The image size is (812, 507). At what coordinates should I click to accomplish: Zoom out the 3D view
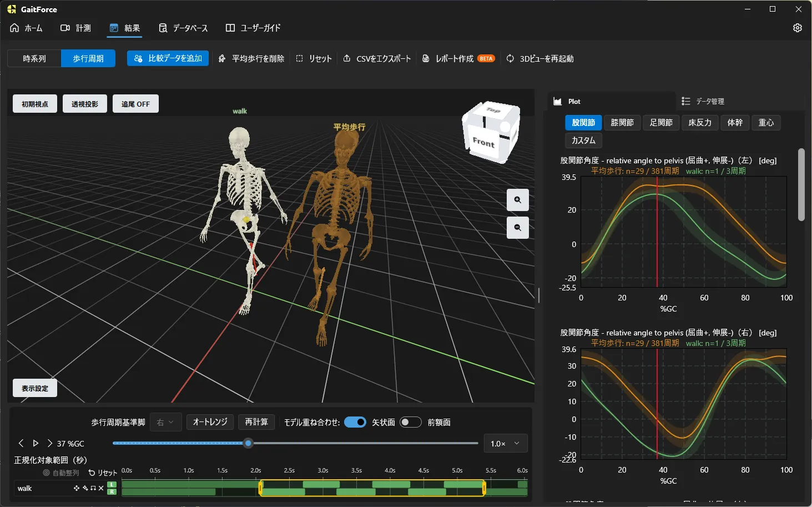click(517, 228)
